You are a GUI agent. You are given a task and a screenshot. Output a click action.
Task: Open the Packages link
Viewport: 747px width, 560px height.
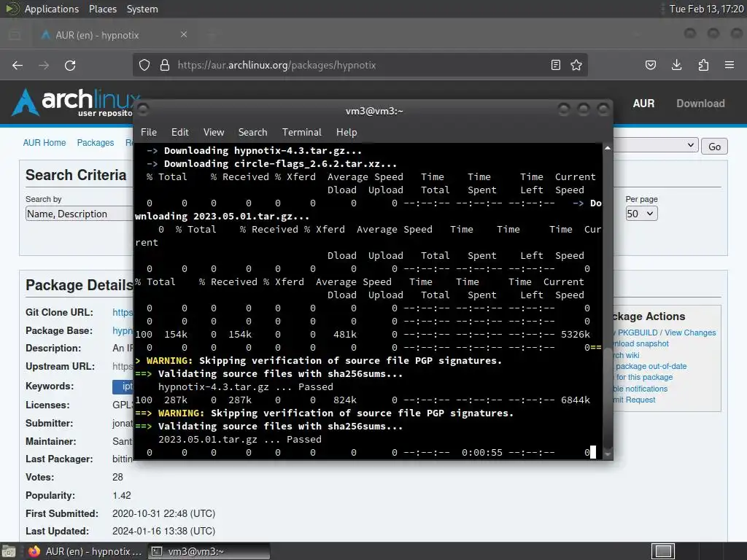tap(96, 143)
